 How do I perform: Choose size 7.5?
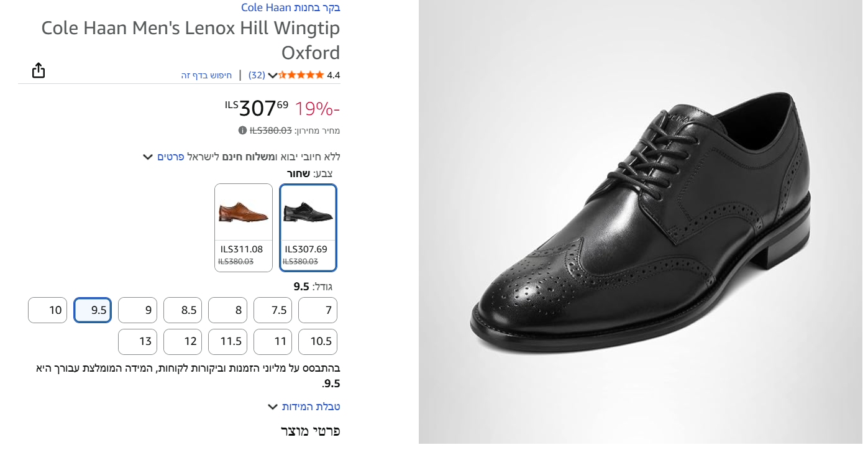point(273,310)
